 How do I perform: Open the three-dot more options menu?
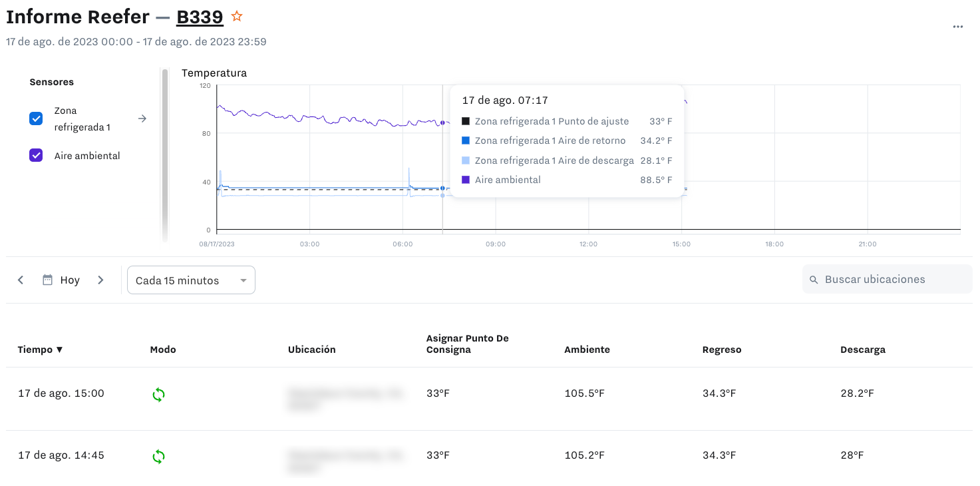pos(957,27)
